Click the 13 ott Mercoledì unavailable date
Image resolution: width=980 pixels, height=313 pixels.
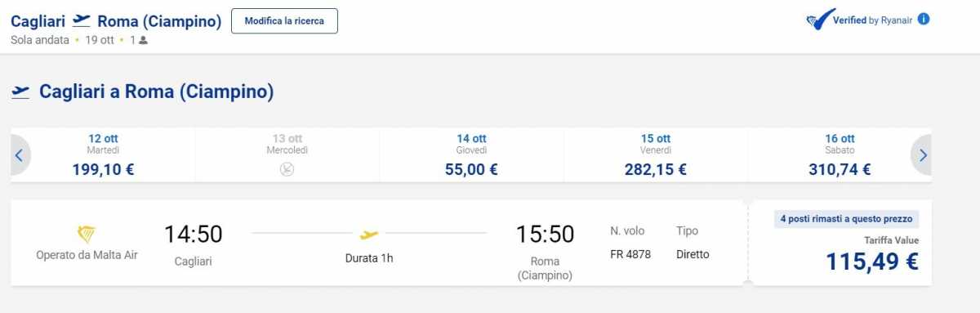287,154
